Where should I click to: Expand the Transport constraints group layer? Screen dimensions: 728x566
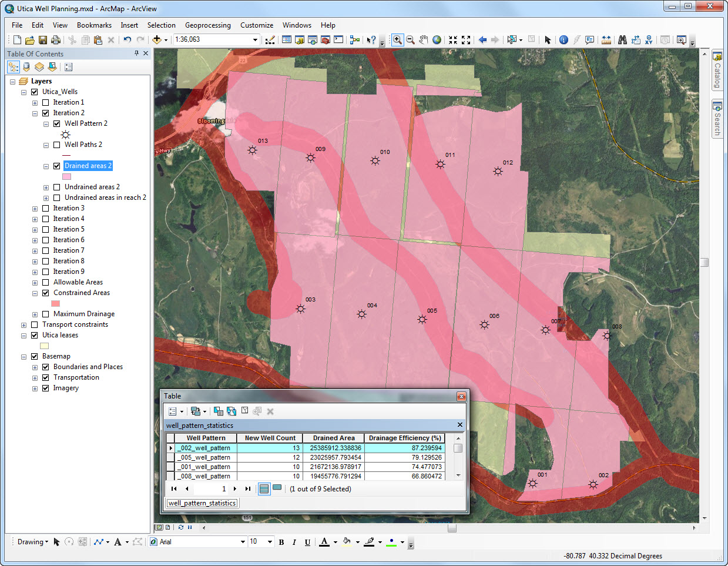pyautogui.click(x=24, y=325)
